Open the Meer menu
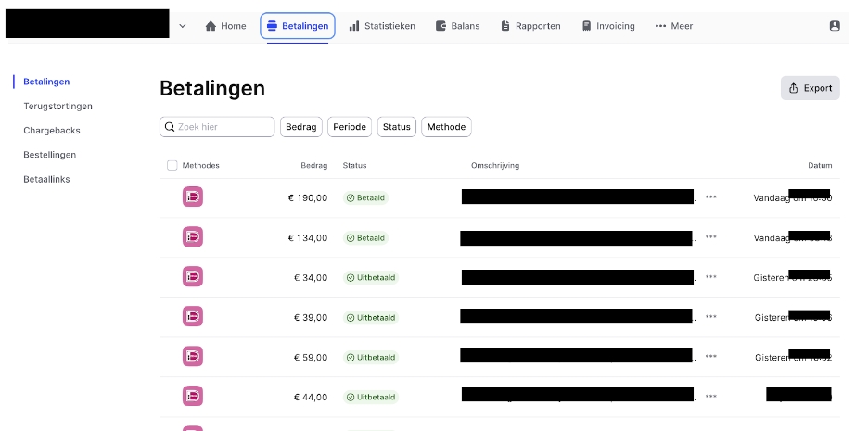 pyautogui.click(x=674, y=26)
